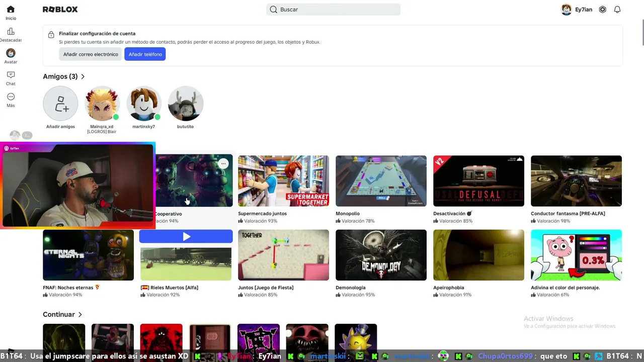Click the blue play button on game card
644x362 pixels.
(x=186, y=236)
